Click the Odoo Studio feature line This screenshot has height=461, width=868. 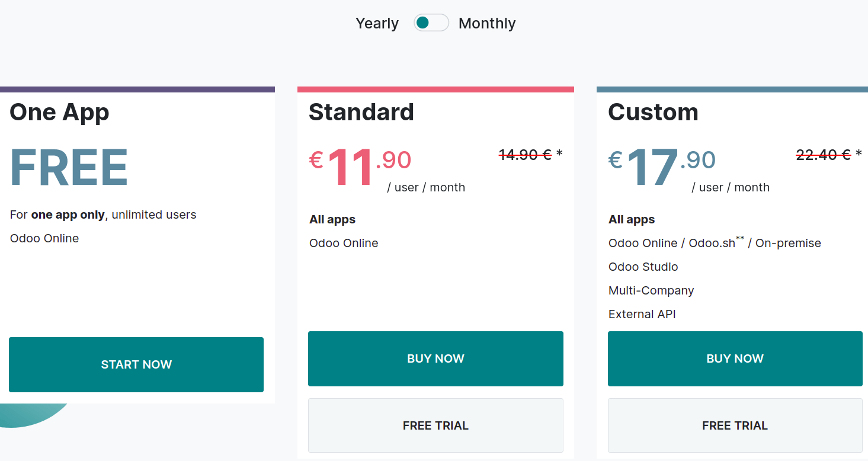coord(643,267)
